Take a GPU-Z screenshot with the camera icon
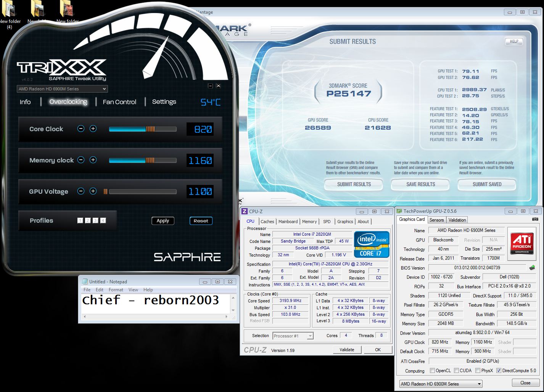The height and width of the screenshot is (392, 544). click(x=535, y=219)
